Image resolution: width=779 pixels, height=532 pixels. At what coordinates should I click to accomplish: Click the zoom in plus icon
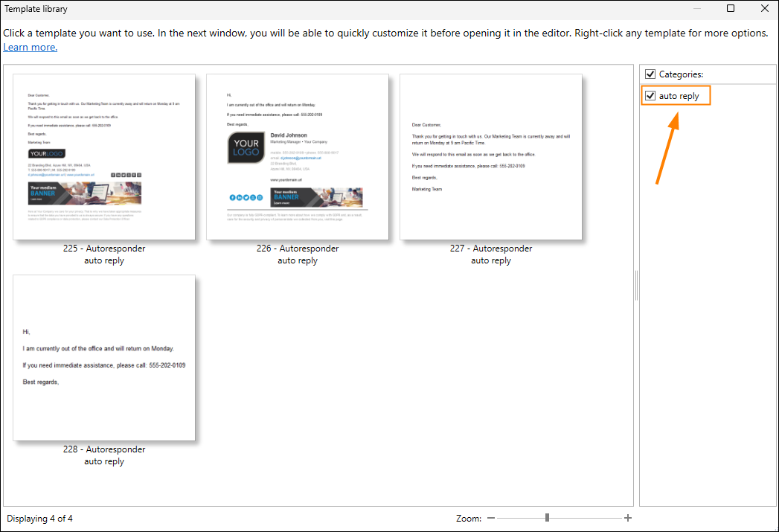pyautogui.click(x=628, y=518)
